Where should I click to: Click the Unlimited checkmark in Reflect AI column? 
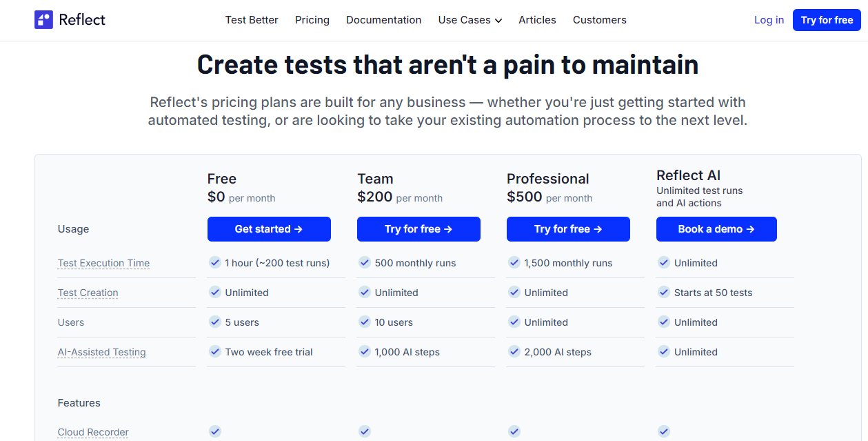click(664, 263)
